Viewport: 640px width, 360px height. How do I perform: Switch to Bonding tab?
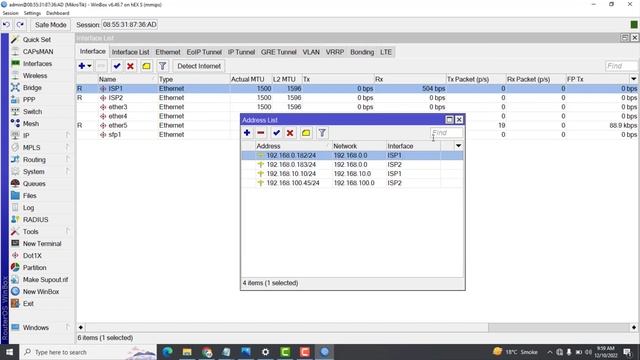[x=362, y=52]
